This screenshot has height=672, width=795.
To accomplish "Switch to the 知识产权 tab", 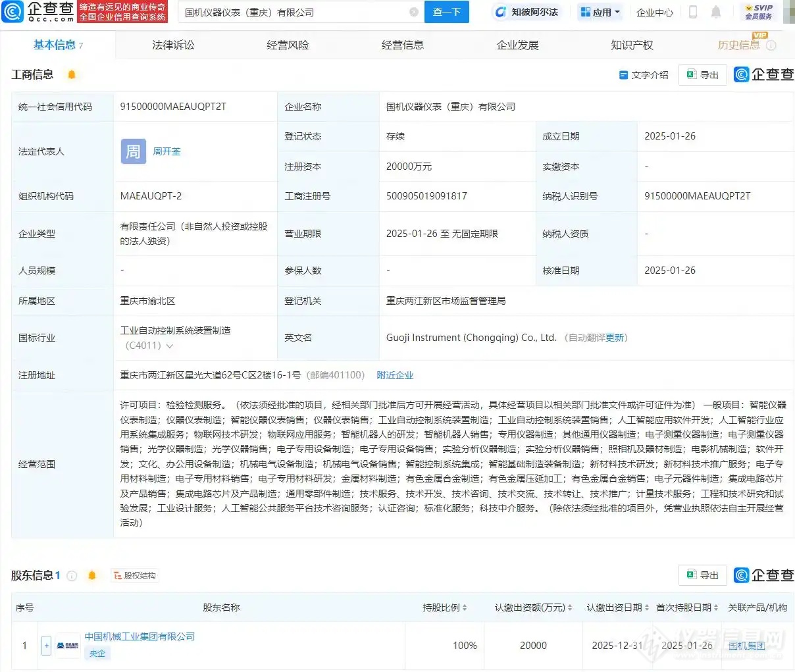I will coord(632,45).
